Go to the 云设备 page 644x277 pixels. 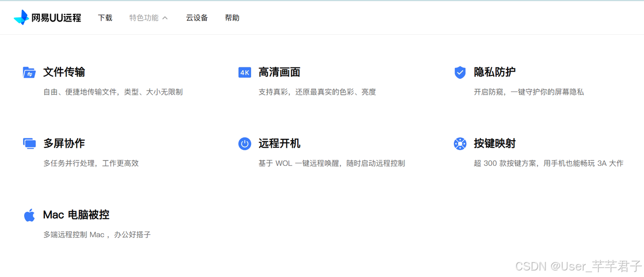point(197,18)
